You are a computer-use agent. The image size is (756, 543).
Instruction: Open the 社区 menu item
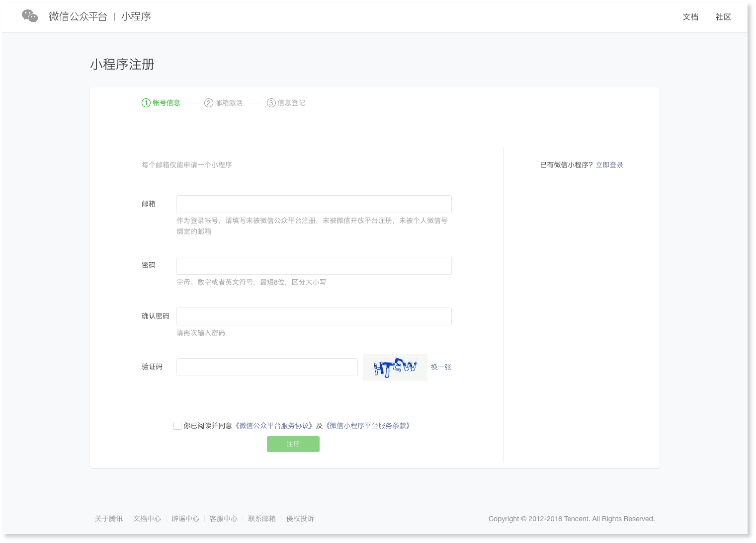point(723,17)
